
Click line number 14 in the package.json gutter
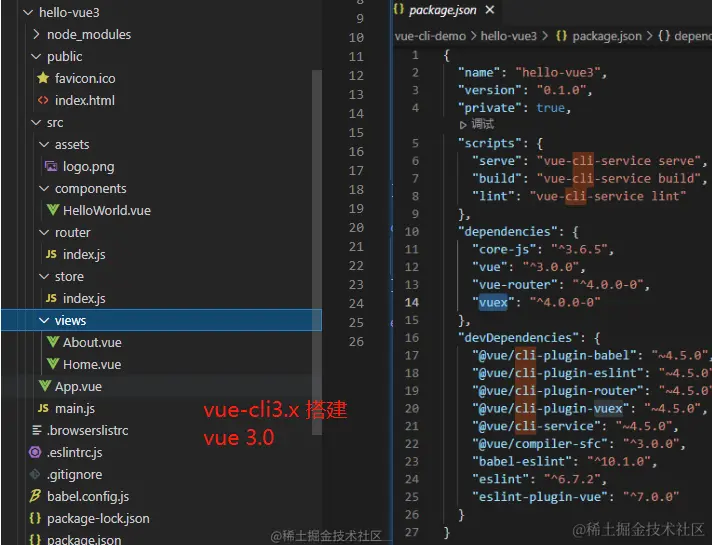point(412,302)
